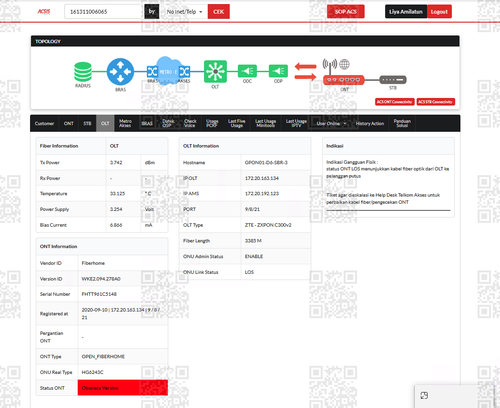Click the search number input field
Viewport: 500px width, 408px height.
[x=103, y=12]
